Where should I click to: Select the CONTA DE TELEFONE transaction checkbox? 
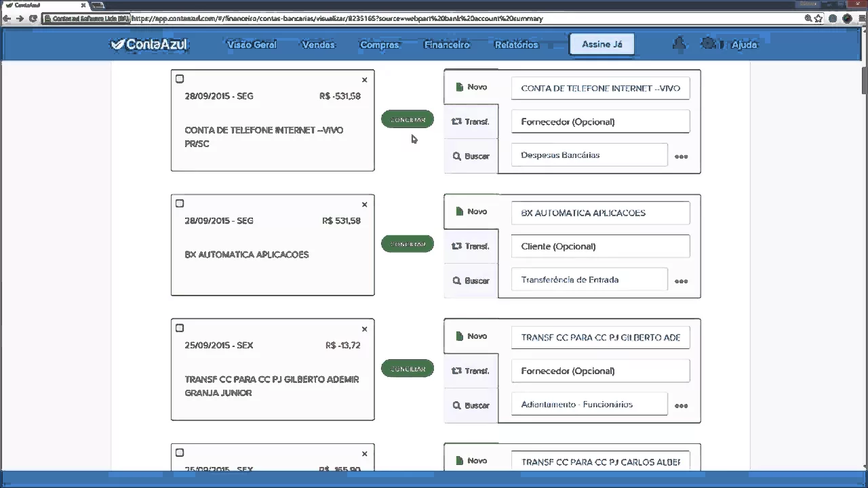point(180,79)
